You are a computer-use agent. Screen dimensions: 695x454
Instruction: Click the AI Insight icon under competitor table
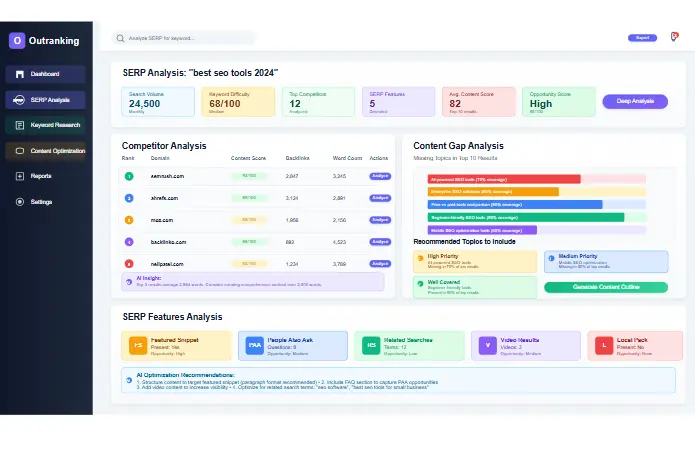pyautogui.click(x=129, y=282)
